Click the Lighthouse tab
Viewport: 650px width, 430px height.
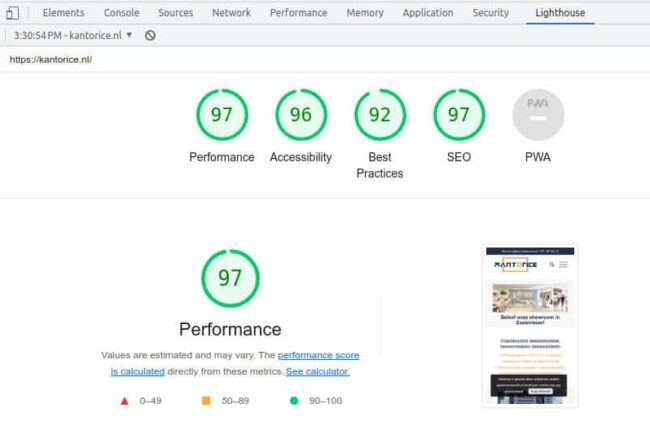coord(560,13)
